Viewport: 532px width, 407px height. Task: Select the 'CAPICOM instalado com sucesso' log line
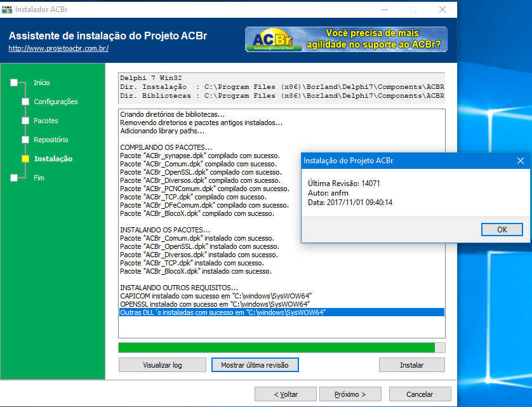coord(216,296)
